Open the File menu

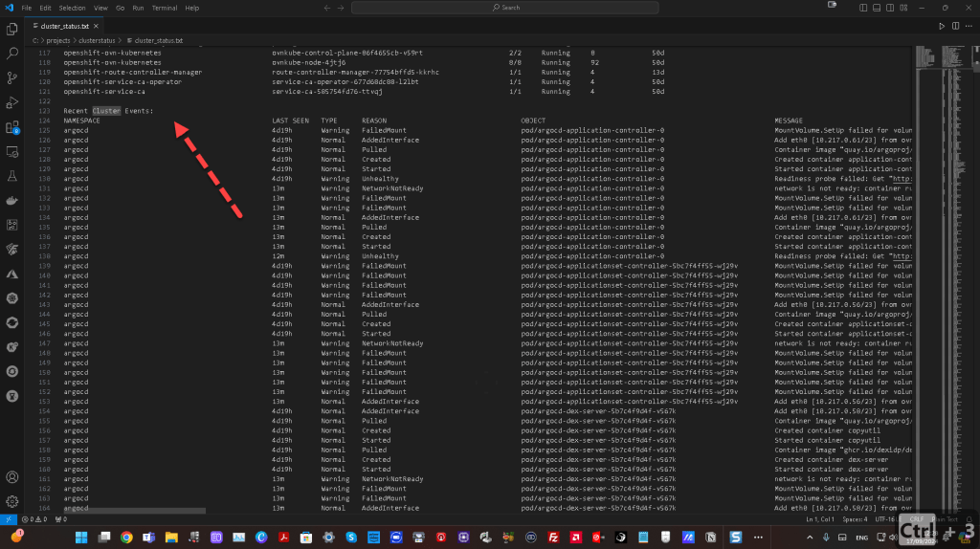pyautogui.click(x=26, y=8)
